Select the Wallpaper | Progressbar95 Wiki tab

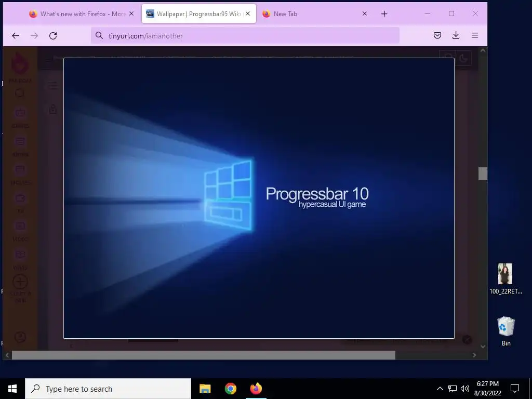(199, 14)
